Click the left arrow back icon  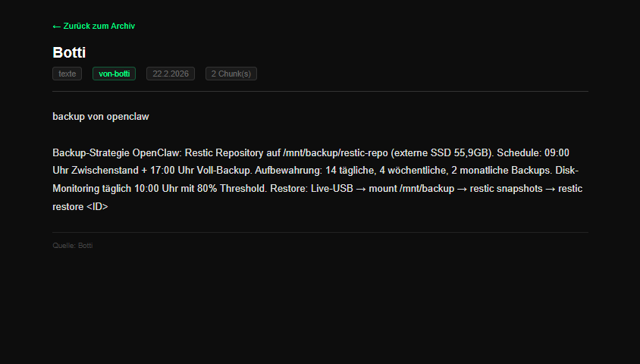(x=56, y=27)
